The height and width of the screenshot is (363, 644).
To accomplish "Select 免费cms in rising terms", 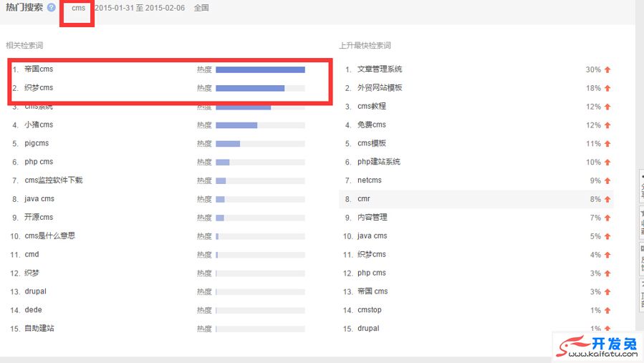I will 372,125.
